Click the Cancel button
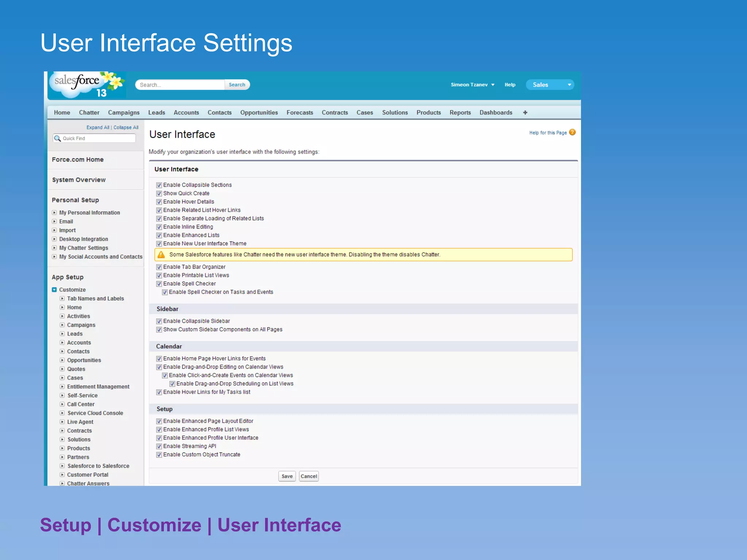 [309, 476]
